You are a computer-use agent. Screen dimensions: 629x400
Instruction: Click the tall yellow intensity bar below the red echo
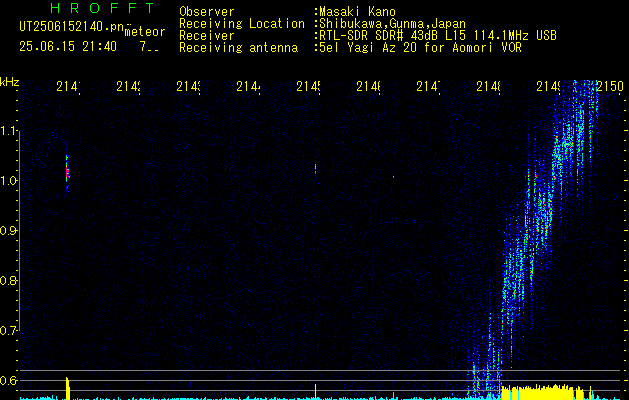tap(68, 388)
